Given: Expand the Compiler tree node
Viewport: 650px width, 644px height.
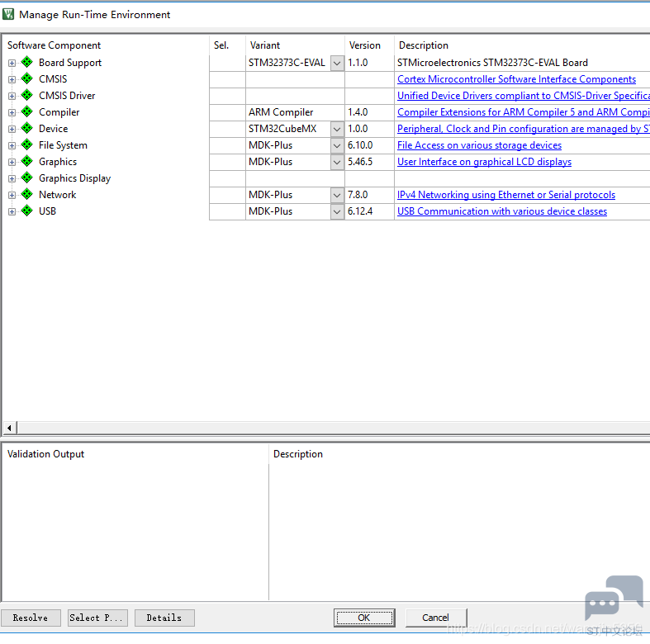Looking at the screenshot, I should point(12,113).
